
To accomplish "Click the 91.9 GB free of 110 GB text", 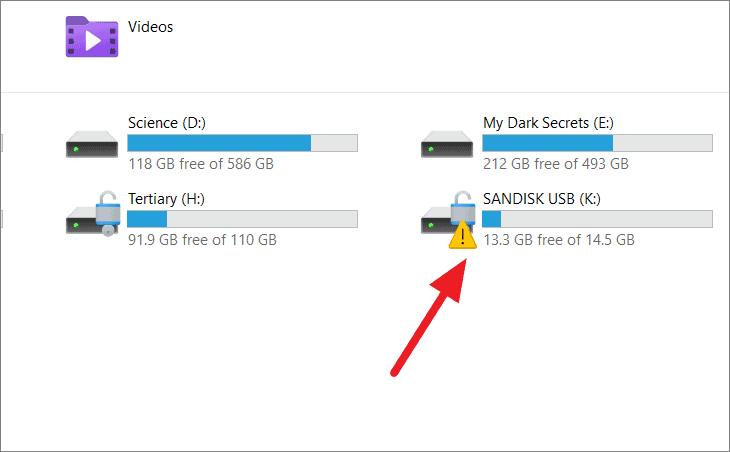I will click(x=203, y=240).
